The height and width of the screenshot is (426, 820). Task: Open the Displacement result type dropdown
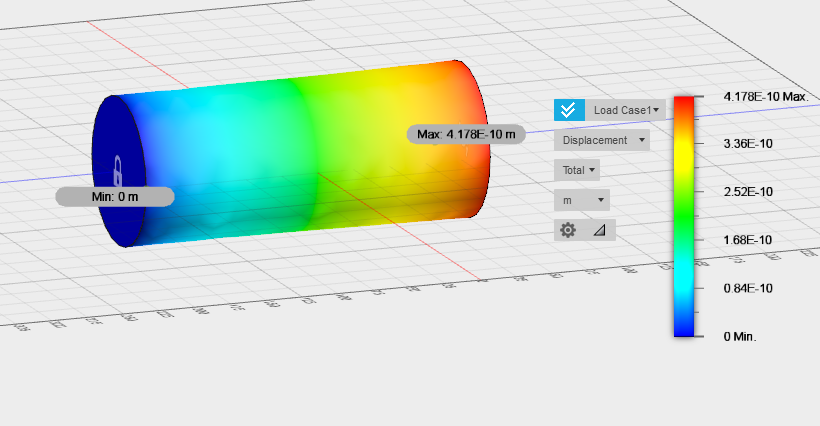tap(602, 140)
